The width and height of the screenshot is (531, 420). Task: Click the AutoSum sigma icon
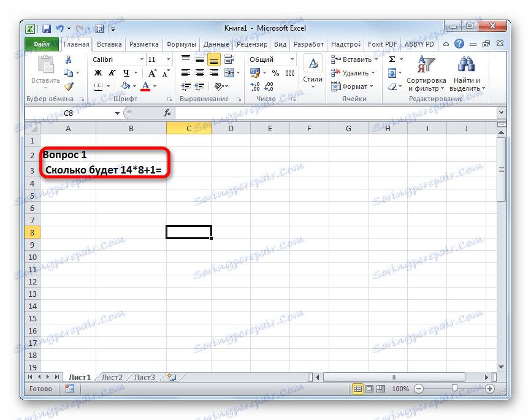coord(392,59)
